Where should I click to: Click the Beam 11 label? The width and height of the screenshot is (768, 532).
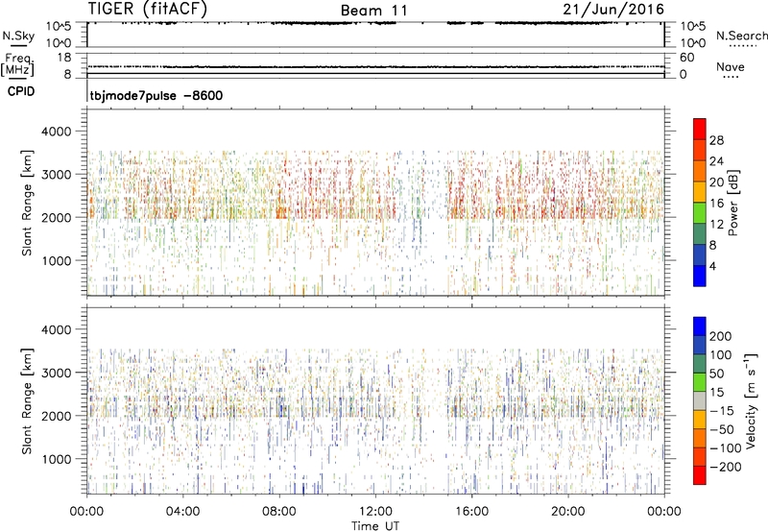(374, 11)
